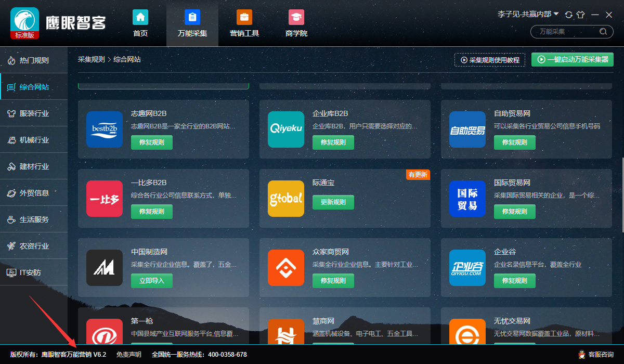Open the 李子见-共赢内部 account dropdown

pyautogui.click(x=528, y=14)
